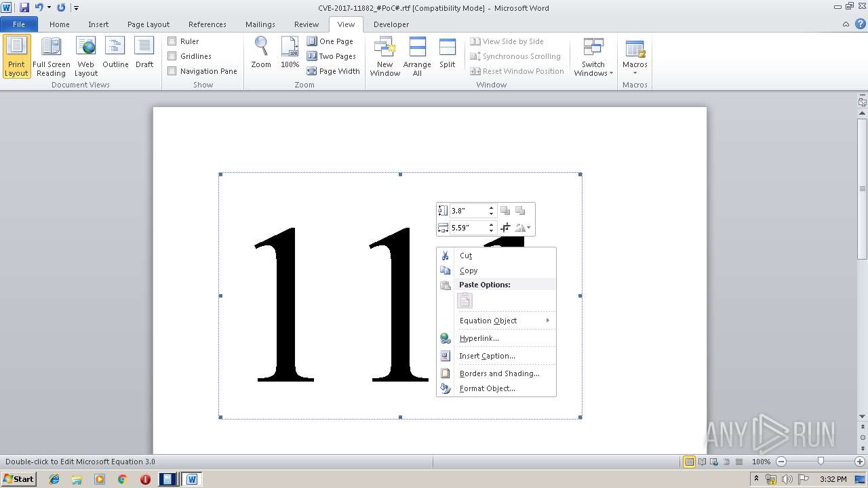Choose Borders and Shading... in context menu
This screenshot has width=868, height=488.
coord(496,373)
